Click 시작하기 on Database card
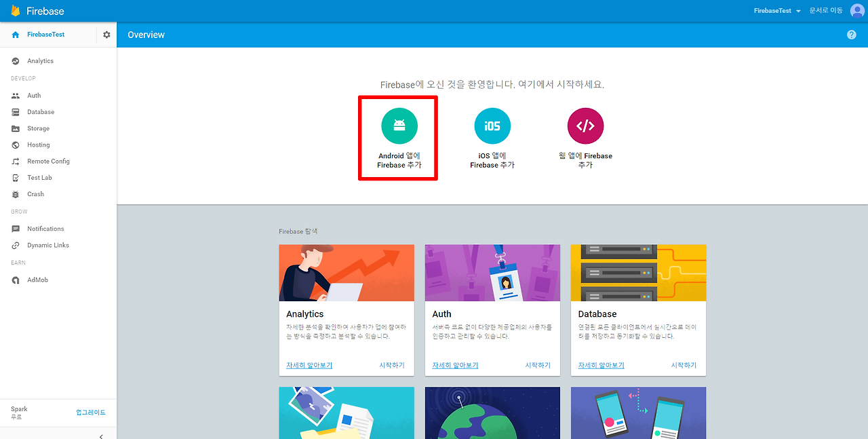 pos(684,365)
